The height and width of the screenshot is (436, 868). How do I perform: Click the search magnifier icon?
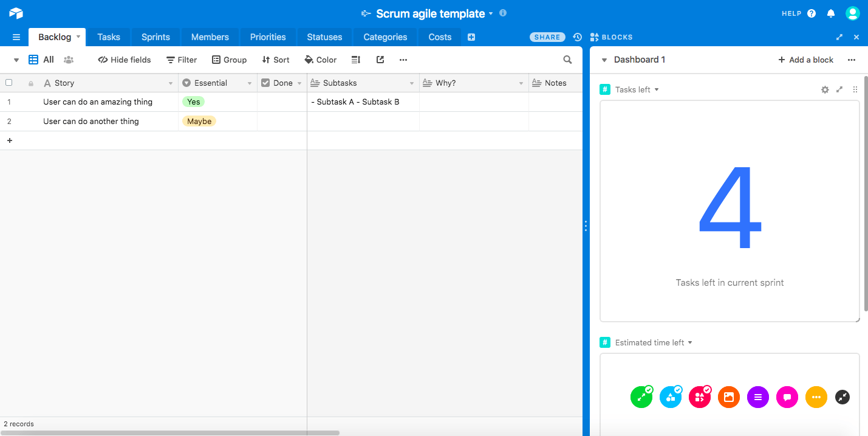click(567, 60)
